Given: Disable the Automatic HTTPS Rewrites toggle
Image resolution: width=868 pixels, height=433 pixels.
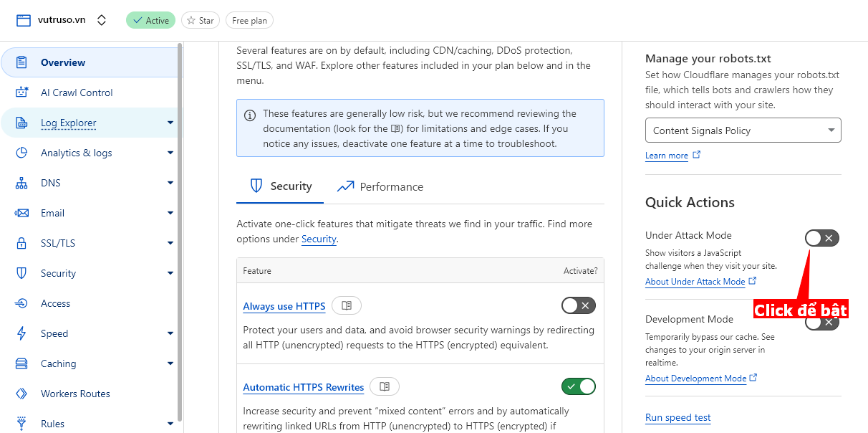Looking at the screenshot, I should pos(578,387).
